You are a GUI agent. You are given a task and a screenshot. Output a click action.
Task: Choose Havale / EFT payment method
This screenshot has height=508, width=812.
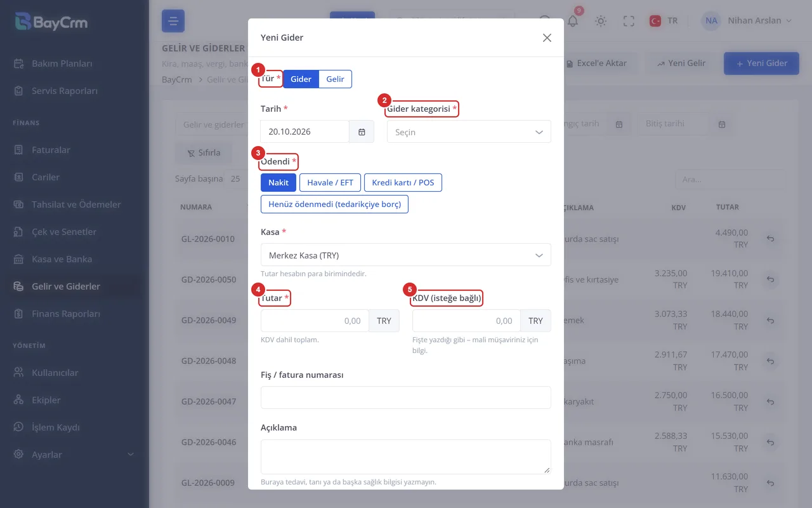(330, 182)
